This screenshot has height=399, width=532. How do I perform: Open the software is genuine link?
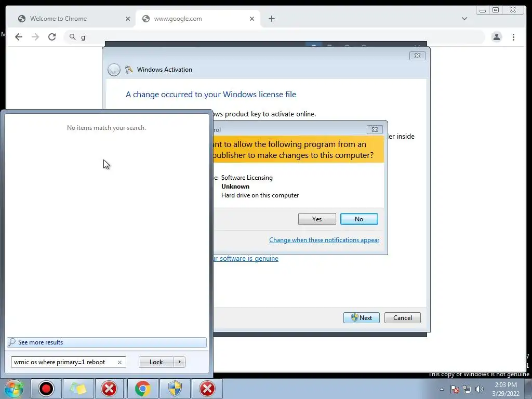246,259
